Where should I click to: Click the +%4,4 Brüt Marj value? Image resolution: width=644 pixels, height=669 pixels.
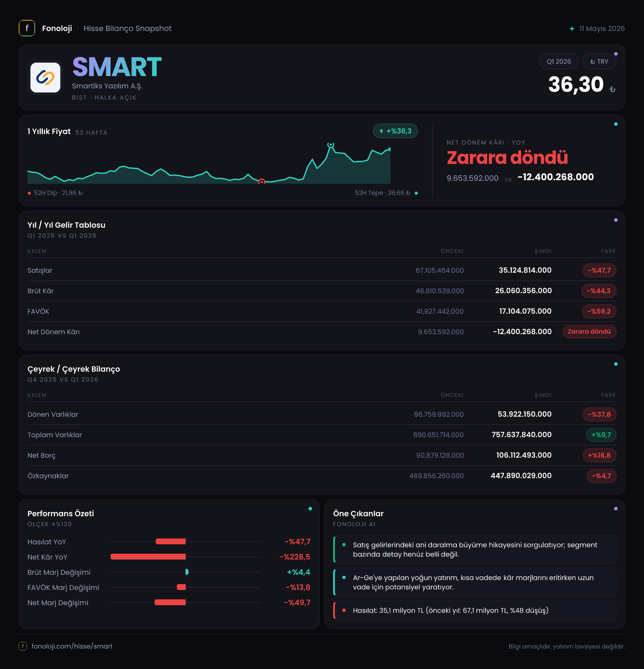(299, 572)
